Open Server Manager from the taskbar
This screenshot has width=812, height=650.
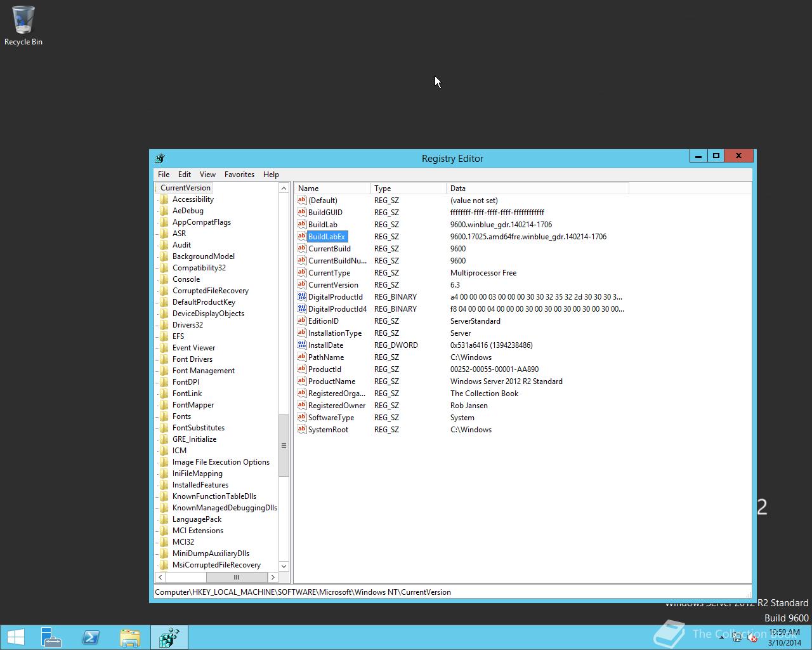tap(51, 637)
